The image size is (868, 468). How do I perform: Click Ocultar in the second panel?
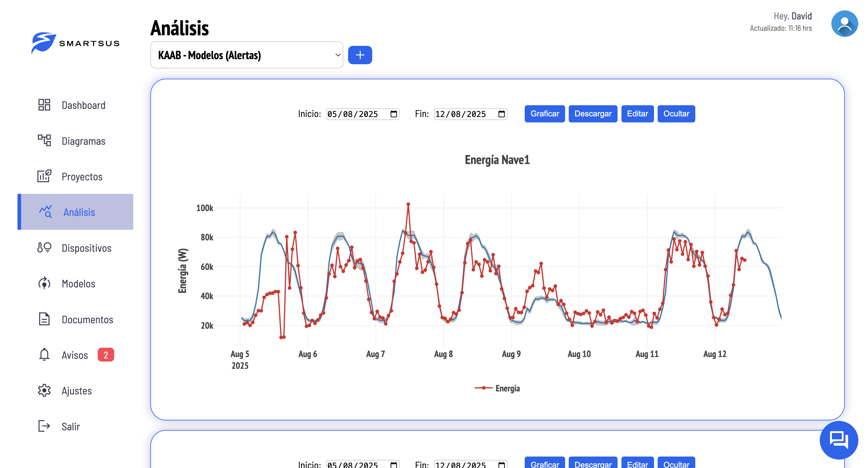click(x=676, y=463)
